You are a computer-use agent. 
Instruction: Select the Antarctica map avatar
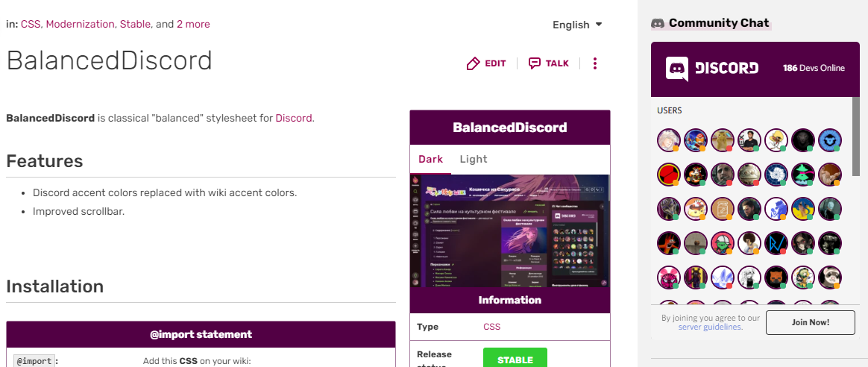point(776,175)
